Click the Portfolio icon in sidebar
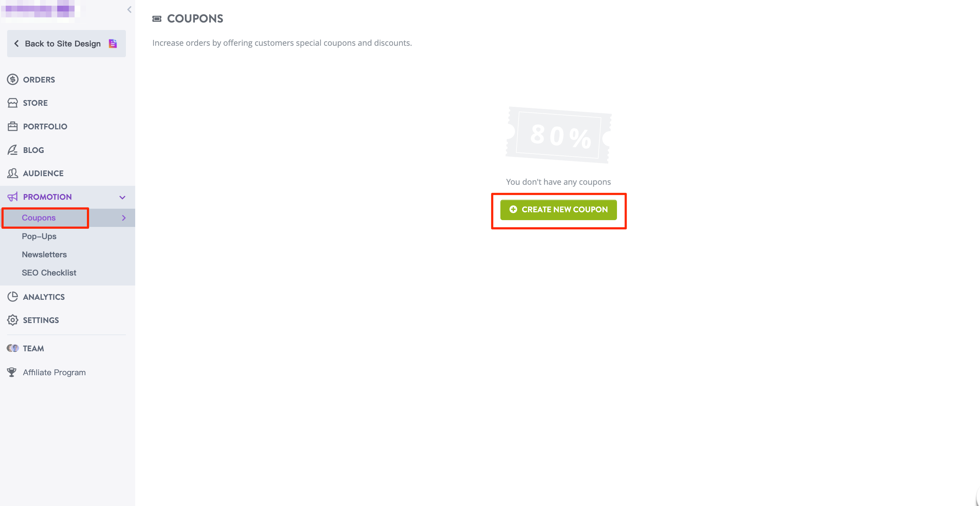The image size is (980, 506). [12, 126]
